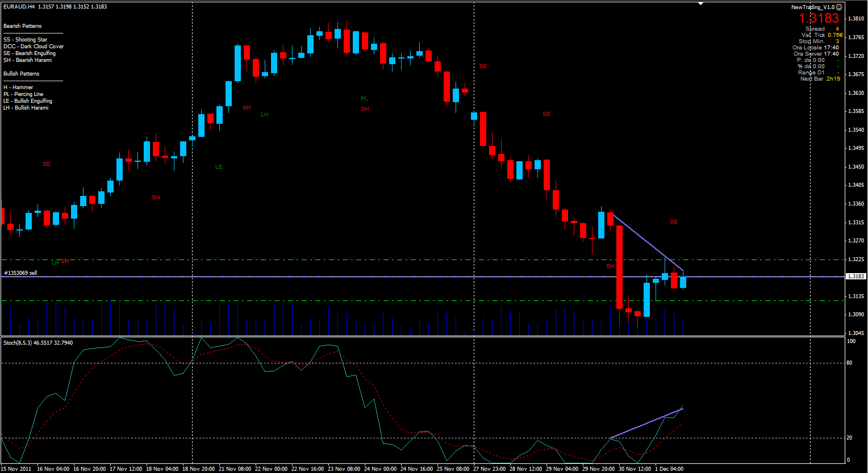868x473 pixels.
Task: Click the 1.3630 price axis label
Action: tap(856, 93)
